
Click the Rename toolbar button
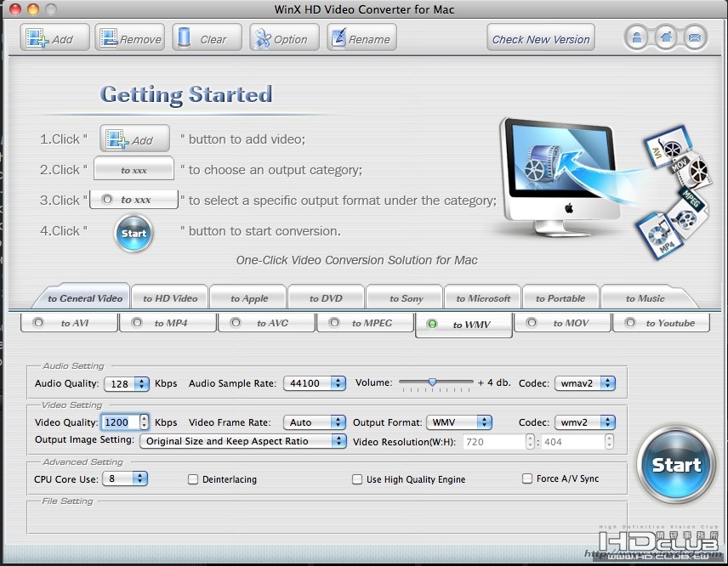tap(361, 38)
